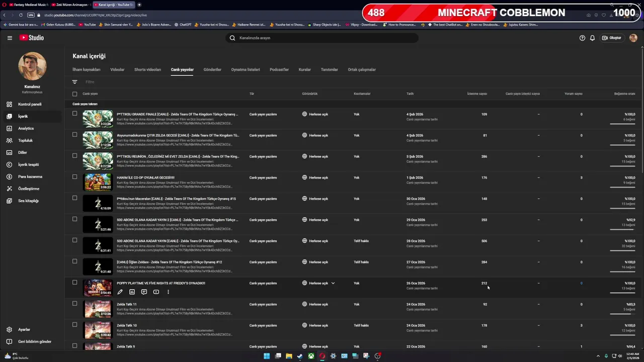
Task: Open Ses kitaplığı in the sidebar
Action: tap(32, 201)
